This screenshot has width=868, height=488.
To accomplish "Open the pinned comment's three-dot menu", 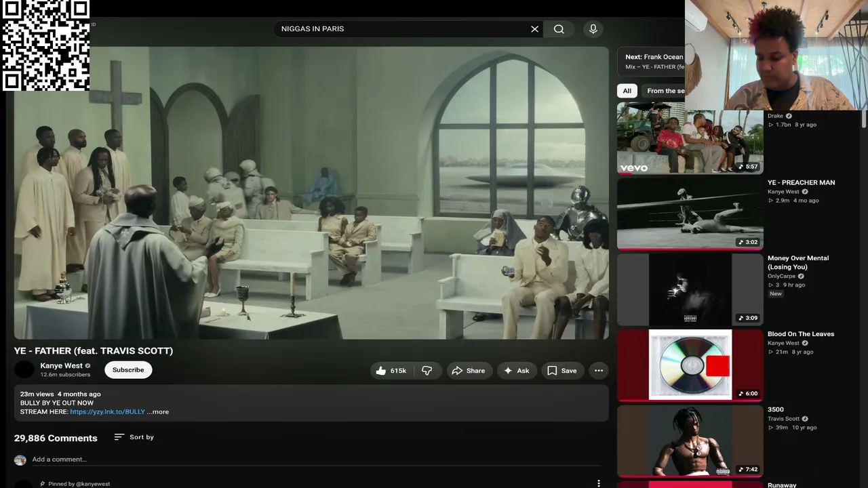I will (599, 483).
